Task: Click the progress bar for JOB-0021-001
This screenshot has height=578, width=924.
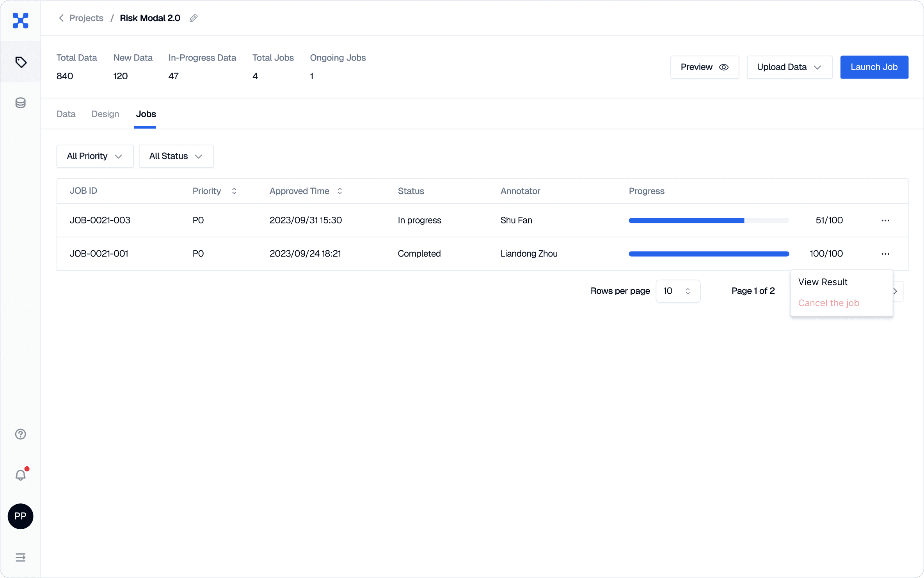Action: [x=709, y=254]
